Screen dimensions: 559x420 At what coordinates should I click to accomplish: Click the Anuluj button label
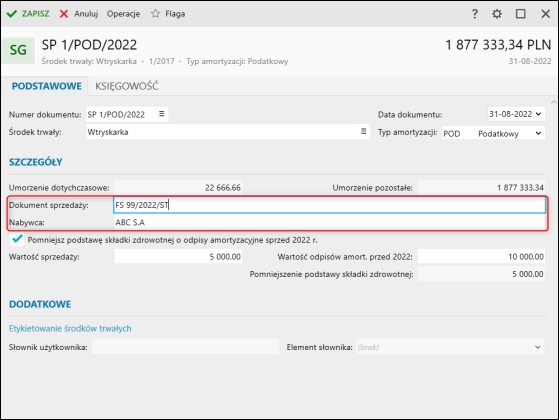(86, 14)
